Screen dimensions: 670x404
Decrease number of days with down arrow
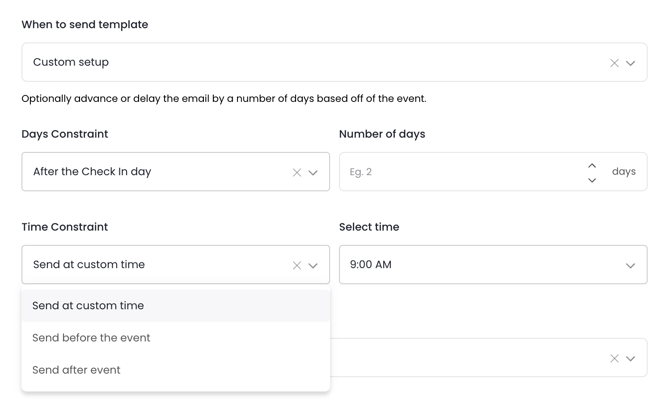point(592,180)
